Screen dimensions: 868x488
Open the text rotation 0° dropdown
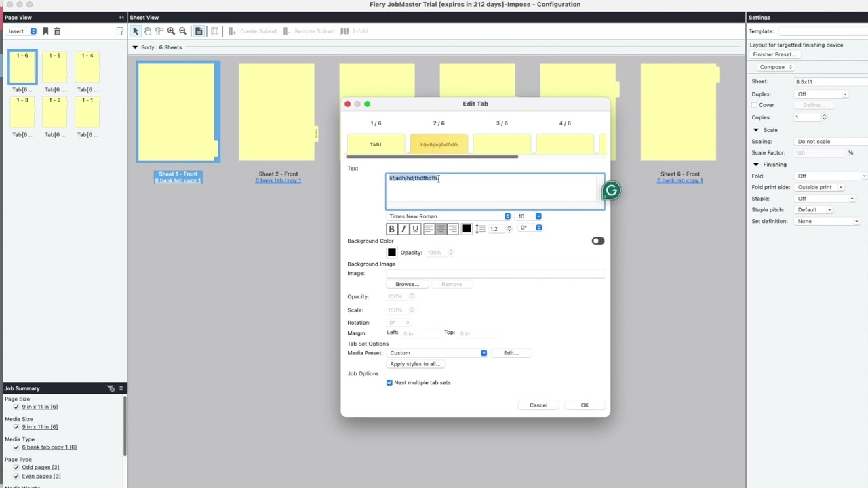[x=530, y=228]
